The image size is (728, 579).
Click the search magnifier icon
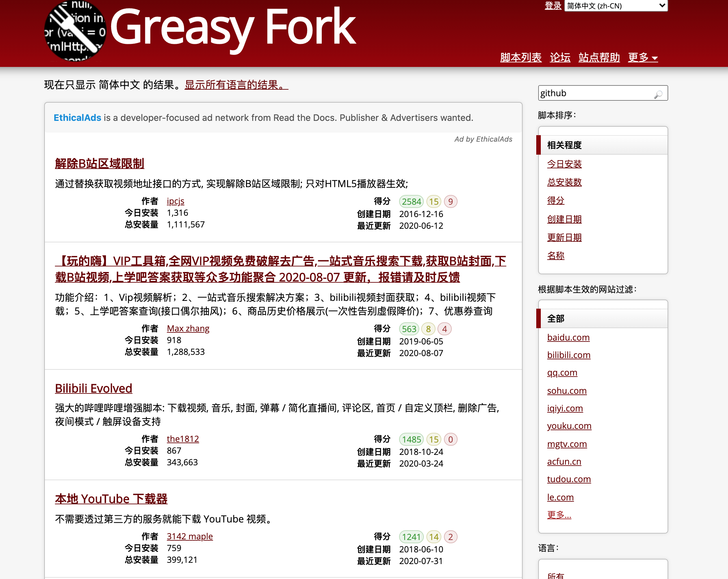(x=658, y=94)
